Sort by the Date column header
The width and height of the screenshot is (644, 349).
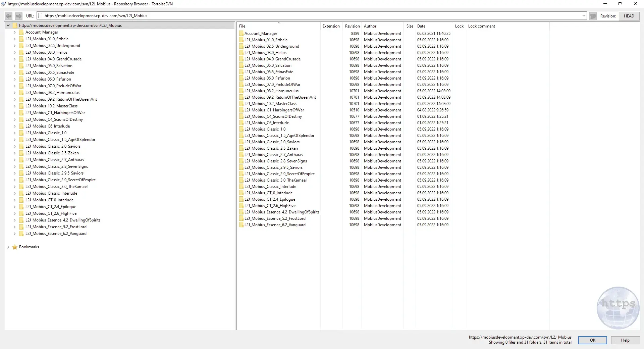tap(434, 26)
